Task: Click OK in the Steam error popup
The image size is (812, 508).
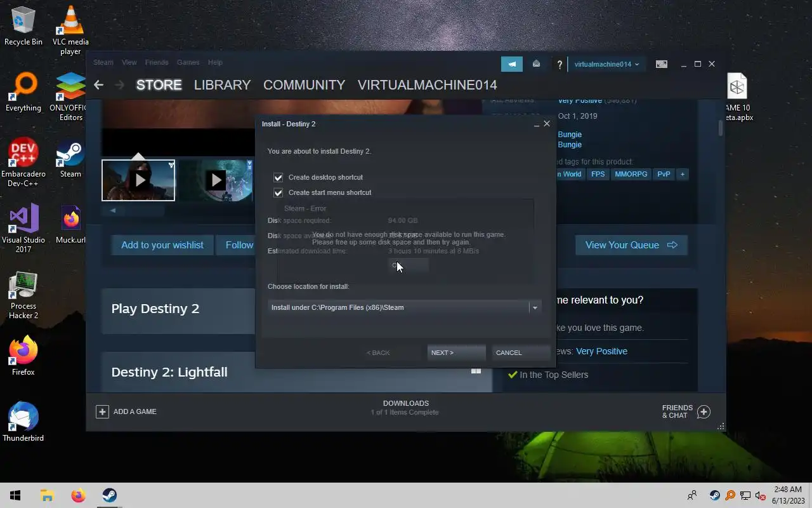Action: coord(408,265)
